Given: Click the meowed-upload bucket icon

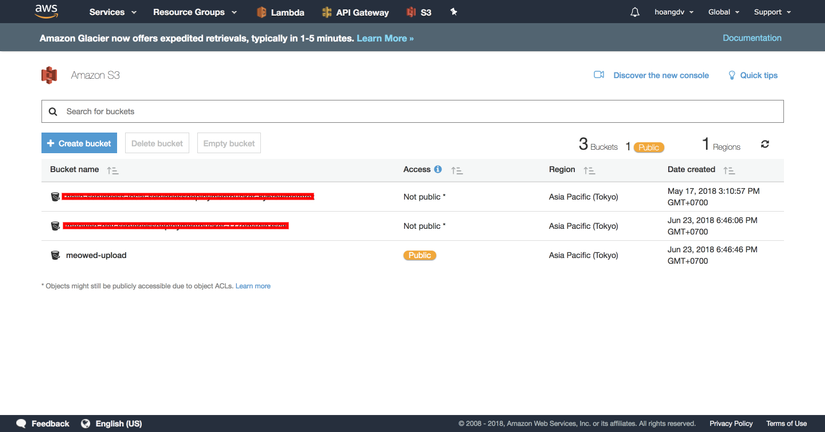Looking at the screenshot, I should pyautogui.click(x=55, y=255).
